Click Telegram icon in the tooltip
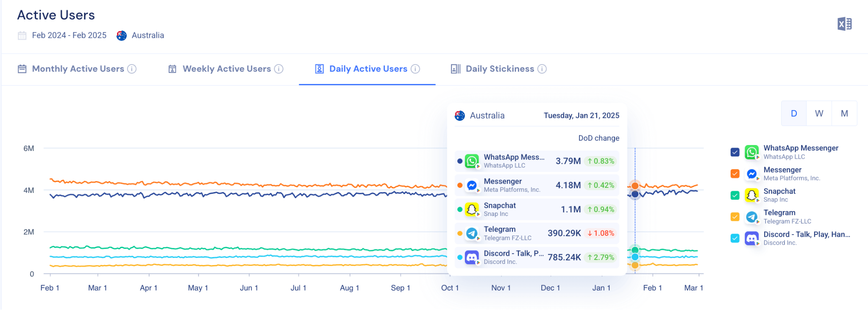Image resolution: width=868 pixels, height=310 pixels. [472, 233]
